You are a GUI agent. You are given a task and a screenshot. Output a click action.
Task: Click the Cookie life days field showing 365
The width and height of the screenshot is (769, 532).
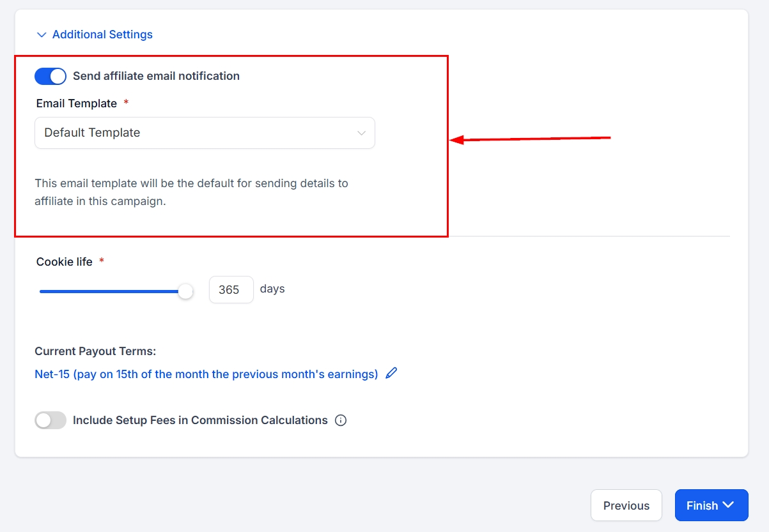[231, 290]
